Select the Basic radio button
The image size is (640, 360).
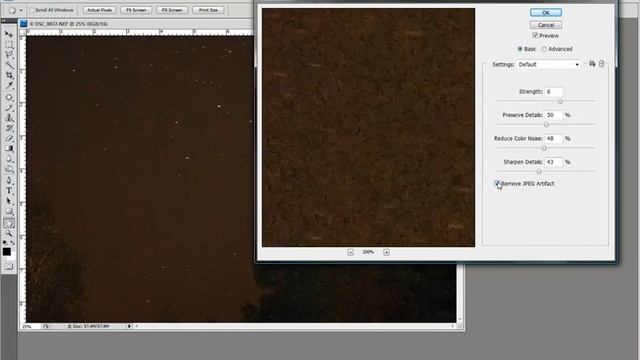[520, 49]
